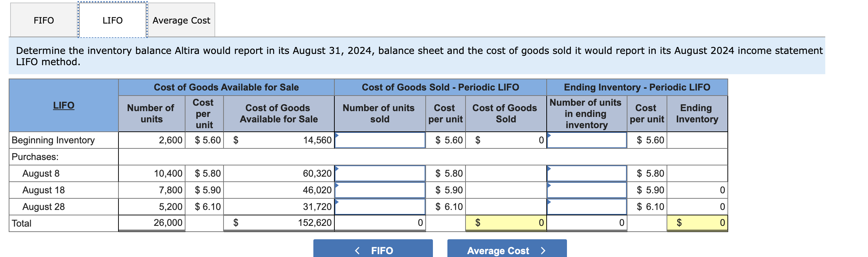Click the Ending Inventory - Periodic LIFO heading
Image resolution: width=868 pixels, height=257 pixels.
[637, 87]
